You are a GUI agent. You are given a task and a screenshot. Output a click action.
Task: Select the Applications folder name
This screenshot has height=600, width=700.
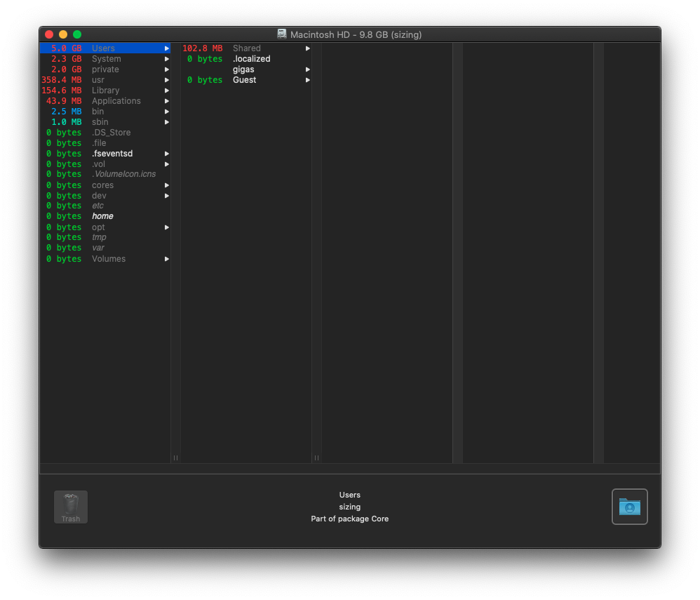pyautogui.click(x=116, y=101)
